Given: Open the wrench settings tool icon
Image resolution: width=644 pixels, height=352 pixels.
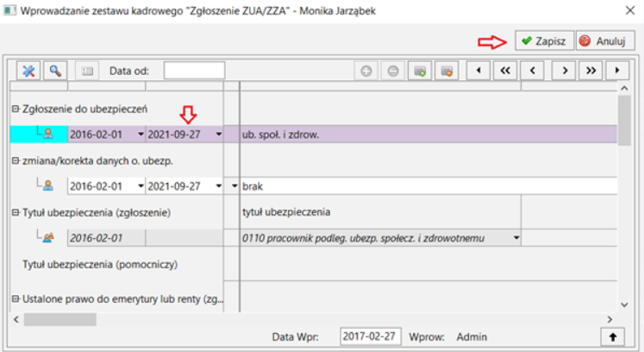Looking at the screenshot, I should click(28, 71).
